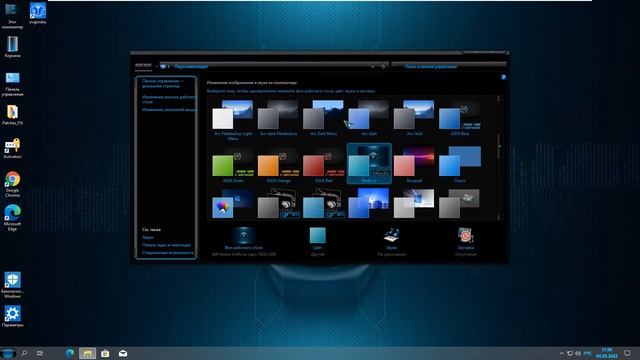
Task: Open Панель управления desktop icon
Action: click(x=12, y=84)
